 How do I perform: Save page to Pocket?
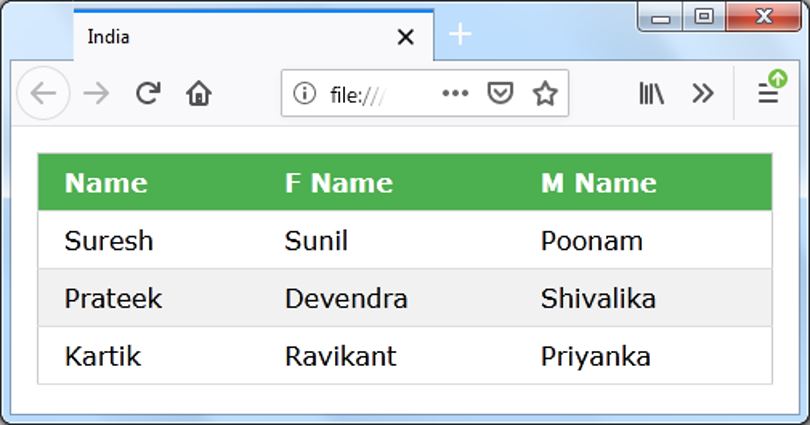click(x=500, y=94)
